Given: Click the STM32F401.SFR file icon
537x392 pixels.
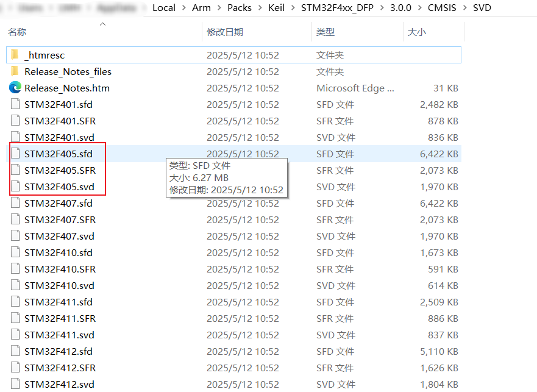Looking at the screenshot, I should click(15, 121).
